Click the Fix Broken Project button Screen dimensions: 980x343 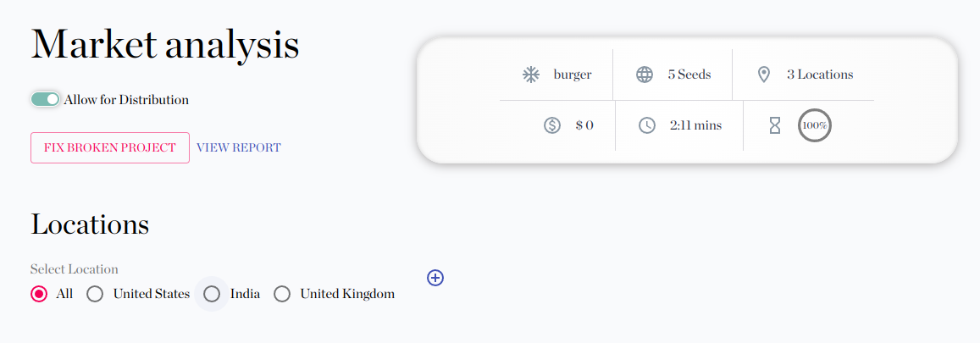click(x=110, y=147)
